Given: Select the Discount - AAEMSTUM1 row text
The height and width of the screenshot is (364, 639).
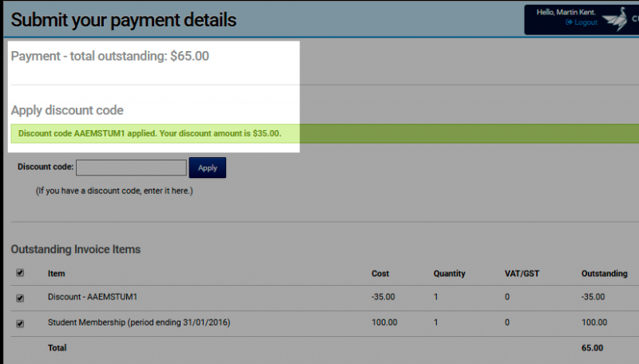Looking at the screenshot, I should 93,297.
